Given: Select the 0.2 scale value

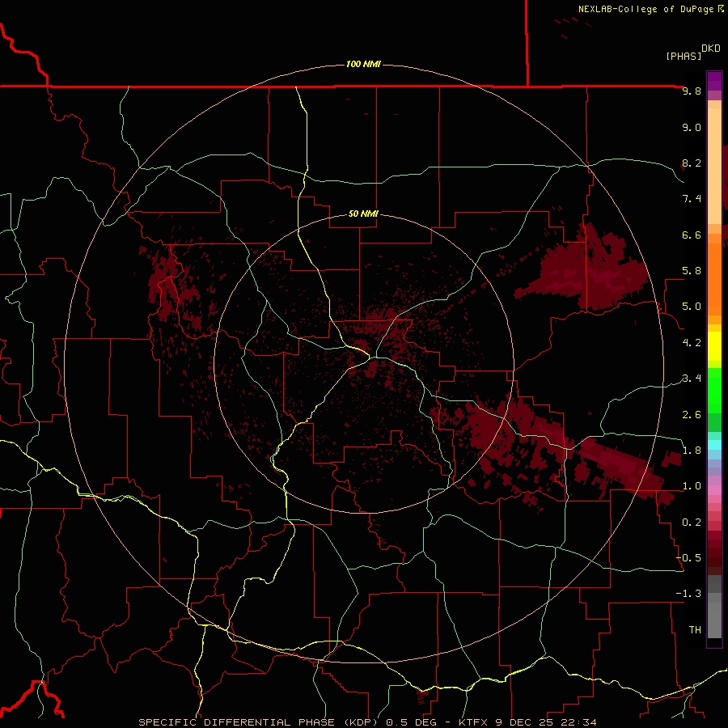Looking at the screenshot, I should coord(692,523).
